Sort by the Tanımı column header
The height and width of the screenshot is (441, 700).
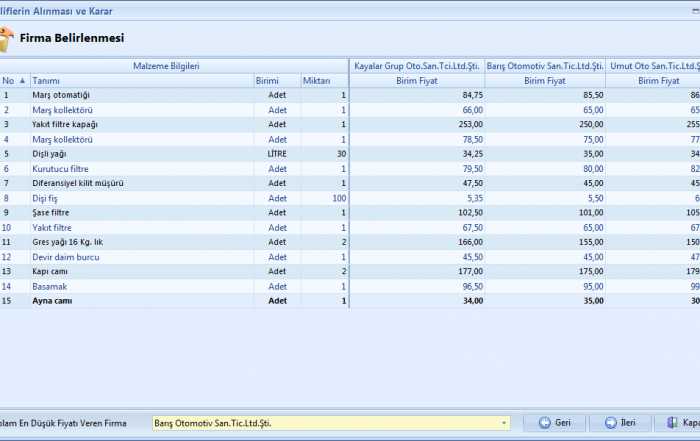point(140,80)
